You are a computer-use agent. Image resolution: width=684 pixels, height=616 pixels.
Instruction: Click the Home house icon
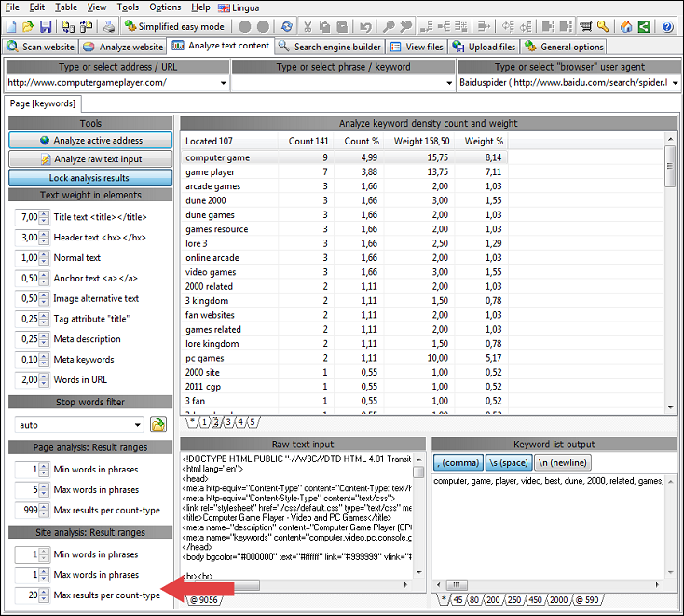pos(626,27)
